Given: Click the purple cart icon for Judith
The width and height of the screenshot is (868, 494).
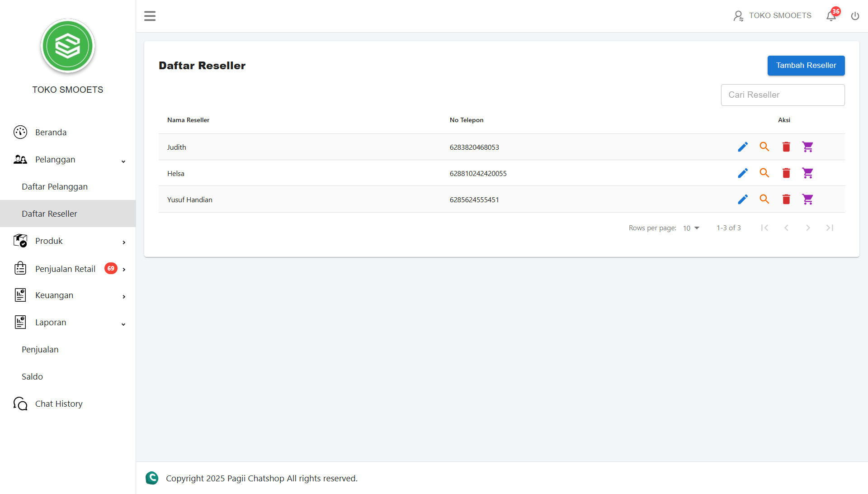Looking at the screenshot, I should point(807,147).
